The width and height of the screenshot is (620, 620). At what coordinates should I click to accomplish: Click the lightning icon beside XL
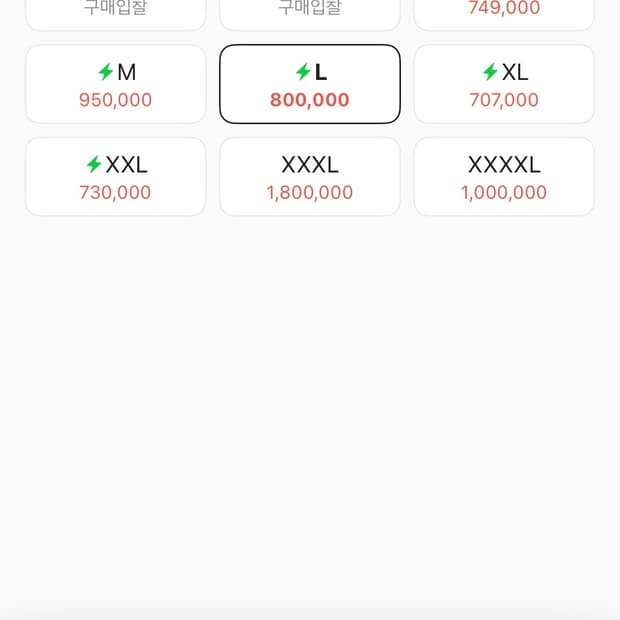[x=490, y=72]
